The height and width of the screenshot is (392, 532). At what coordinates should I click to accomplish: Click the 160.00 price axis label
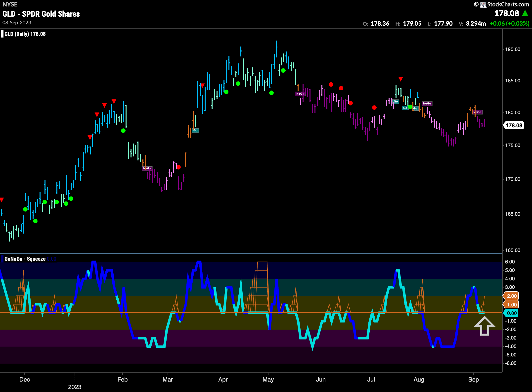(513, 250)
